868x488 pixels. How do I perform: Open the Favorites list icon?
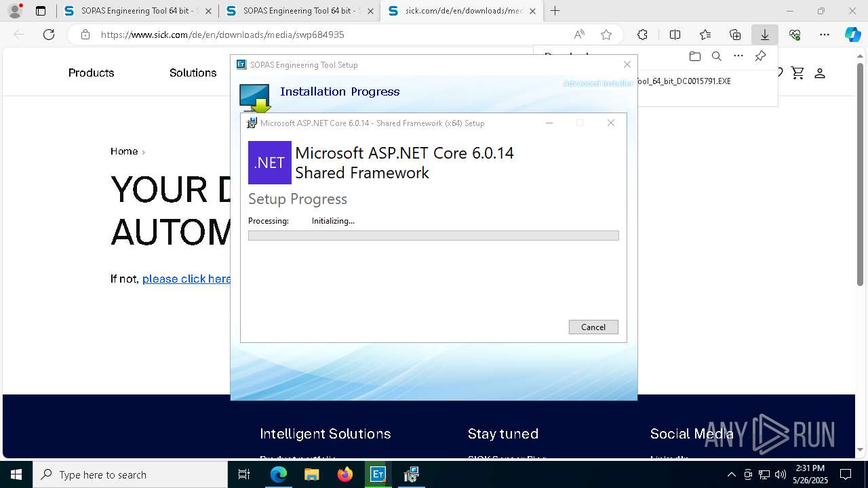(705, 35)
